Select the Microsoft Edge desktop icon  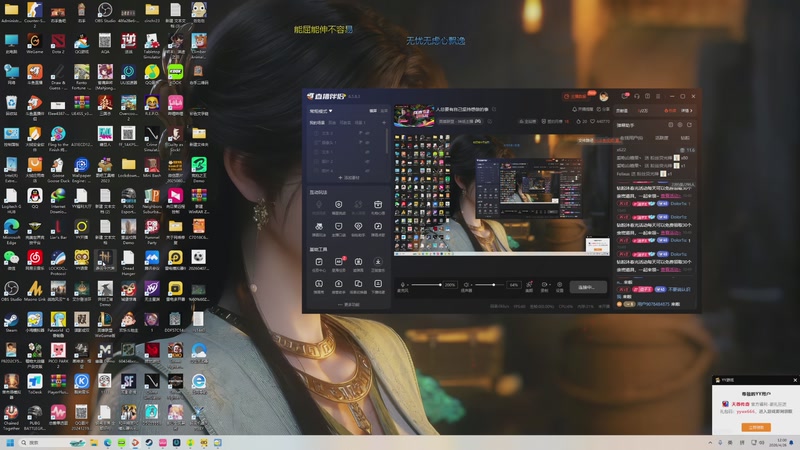coord(11,232)
